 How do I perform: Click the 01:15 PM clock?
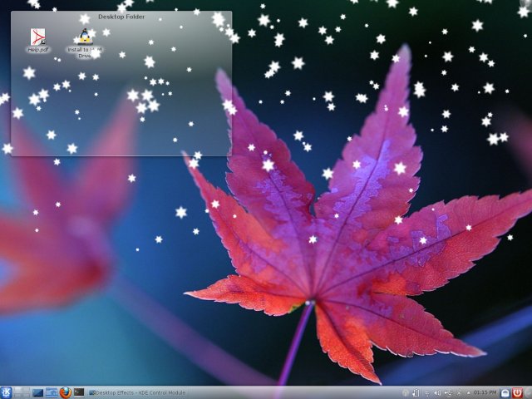tap(485, 392)
